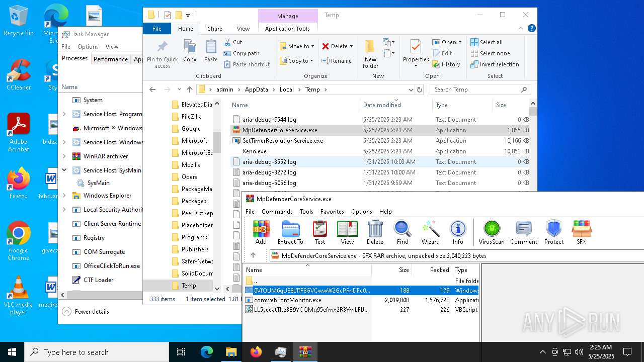644x362 pixels.
Task: Click the History item in Open group
Action: pos(446,64)
